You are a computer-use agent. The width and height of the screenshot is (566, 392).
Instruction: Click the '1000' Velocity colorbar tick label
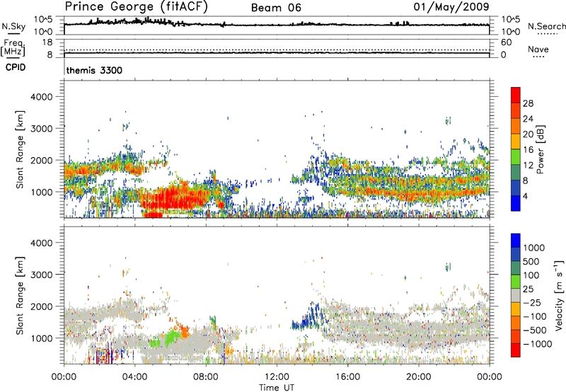pyautogui.click(x=534, y=248)
